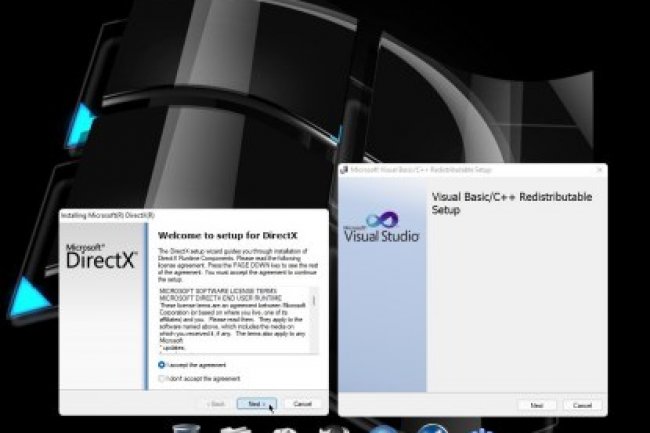
Task: Click the "Installing Microsoft(R) DirectX(R)" title bar
Action: coord(194,215)
